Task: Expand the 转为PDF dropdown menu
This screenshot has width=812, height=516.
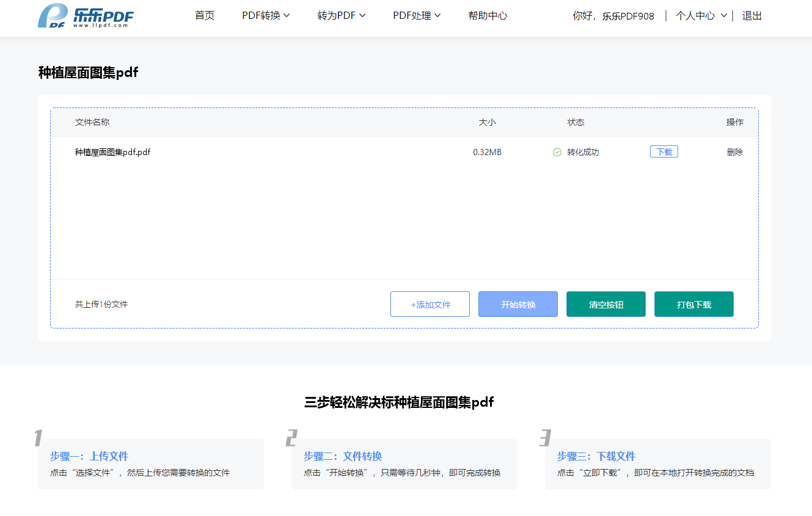Action: [342, 16]
